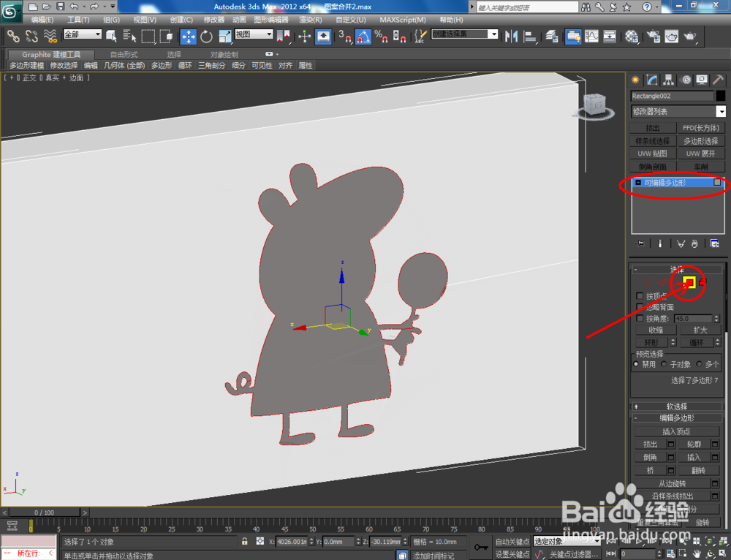
Task: Open the 编辑(E) menu
Action: click(x=42, y=20)
